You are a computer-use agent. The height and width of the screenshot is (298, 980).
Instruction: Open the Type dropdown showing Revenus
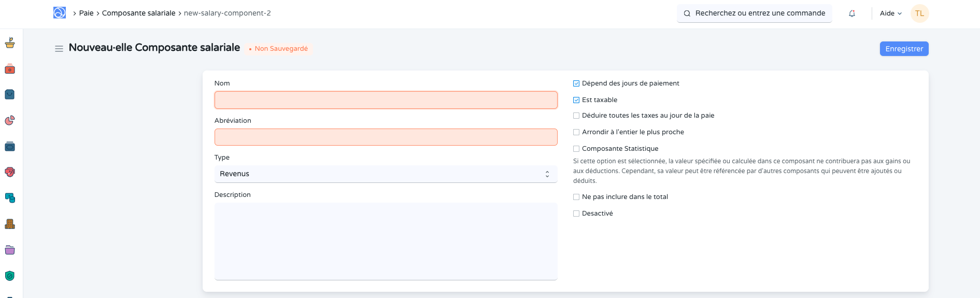[x=386, y=174]
